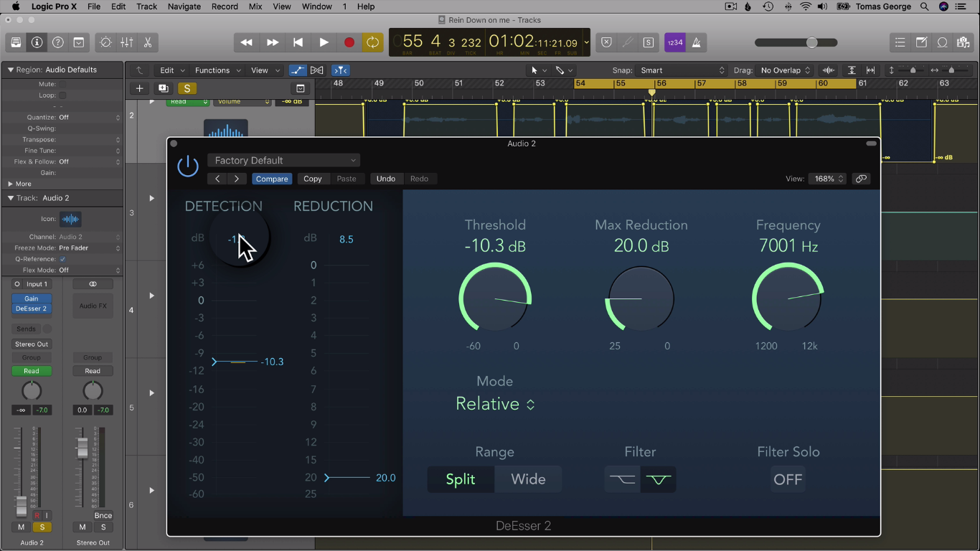Viewport: 980px width, 551px height.
Task: Open the Mode Relative selector
Action: [x=495, y=404]
